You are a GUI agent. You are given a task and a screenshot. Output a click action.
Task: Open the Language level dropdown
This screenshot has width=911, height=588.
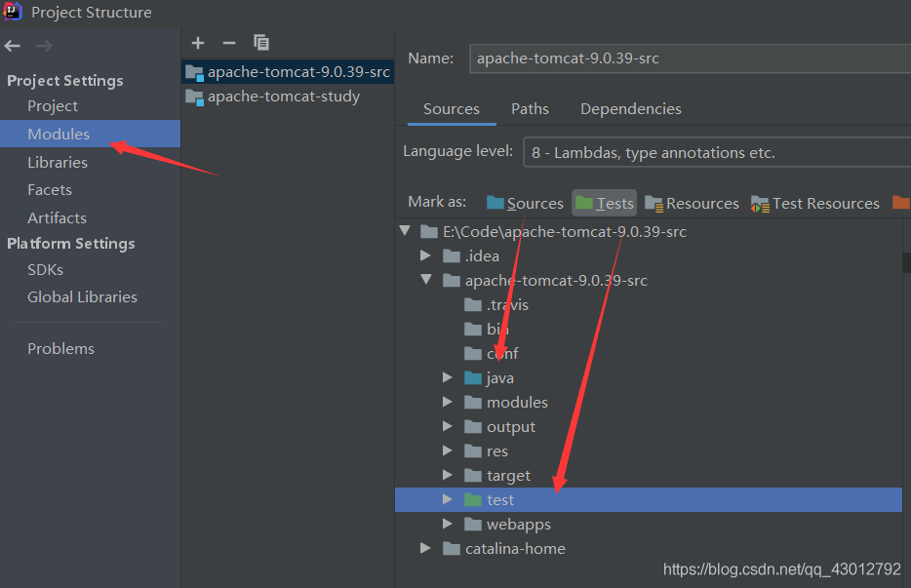717,152
